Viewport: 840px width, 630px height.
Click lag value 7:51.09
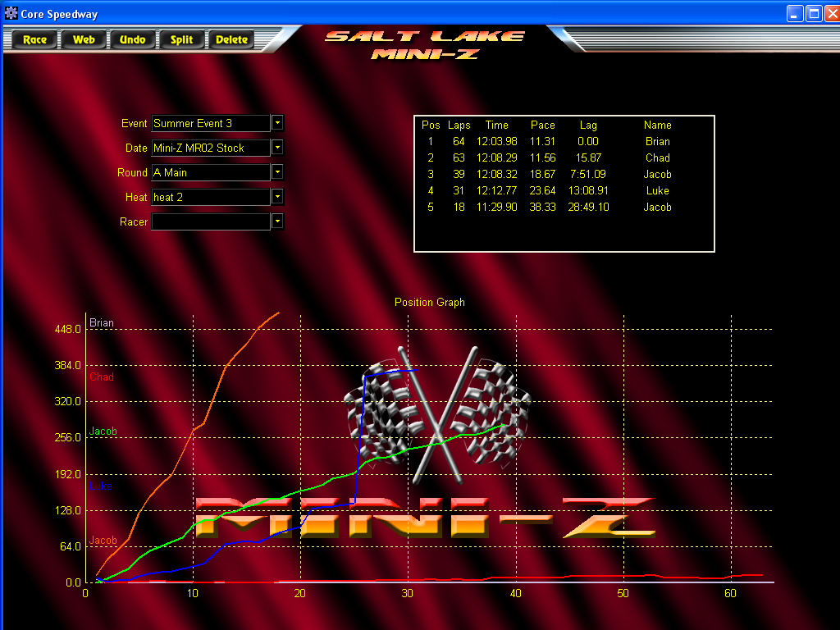coord(588,174)
